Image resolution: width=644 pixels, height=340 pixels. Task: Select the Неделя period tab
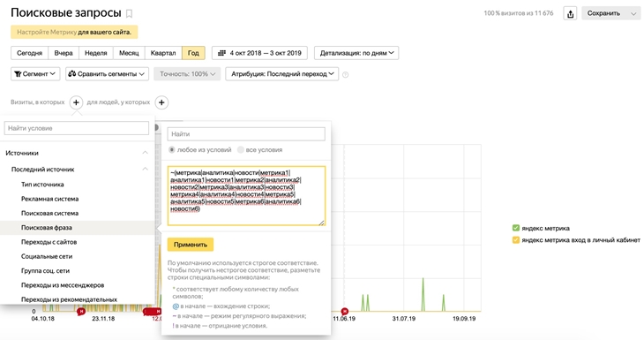[x=95, y=53]
